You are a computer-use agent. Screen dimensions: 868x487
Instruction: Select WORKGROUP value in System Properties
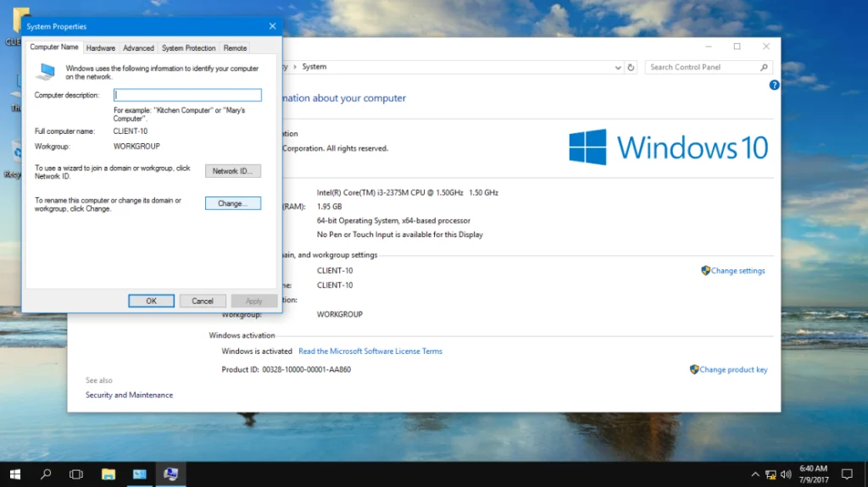pyautogui.click(x=136, y=146)
